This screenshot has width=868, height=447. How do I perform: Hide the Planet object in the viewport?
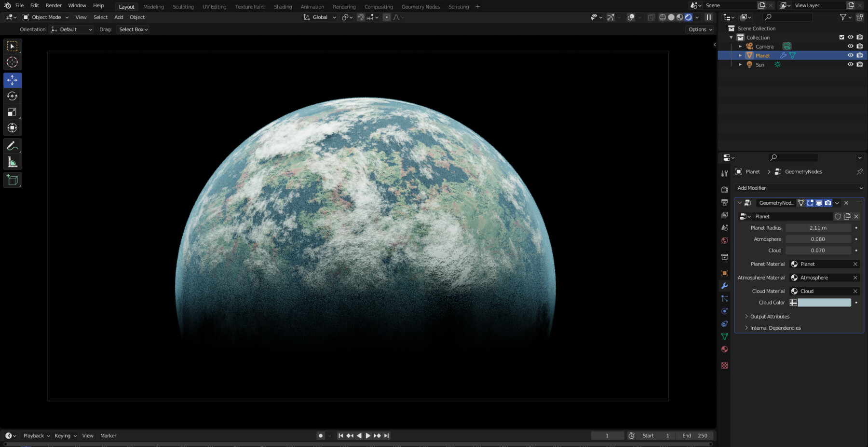point(851,55)
